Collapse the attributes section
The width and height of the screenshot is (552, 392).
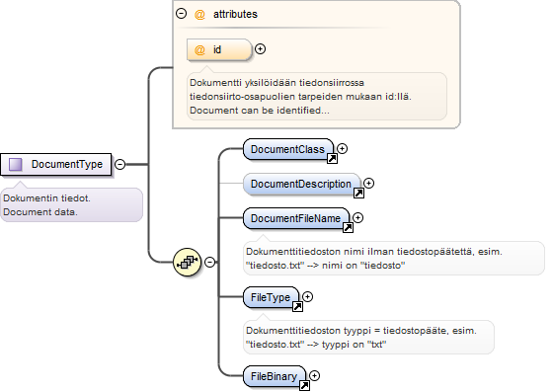point(182,14)
